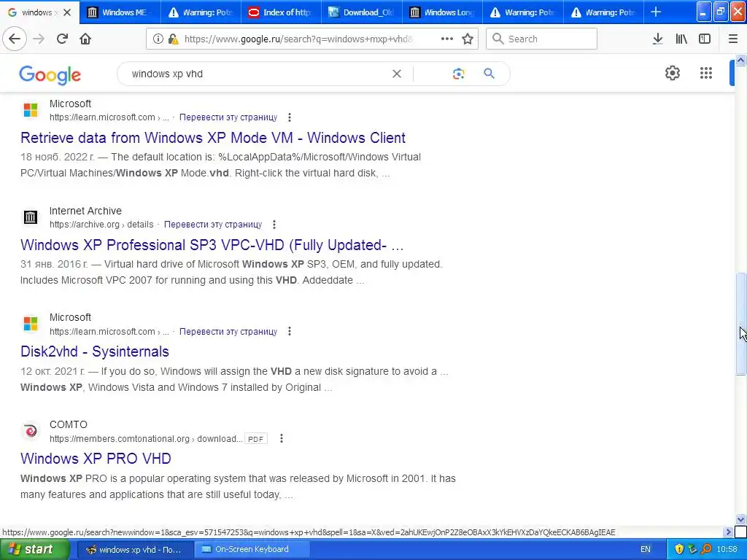Click the archive.org › details URL text
The height and width of the screenshot is (560, 747).
[101, 225]
